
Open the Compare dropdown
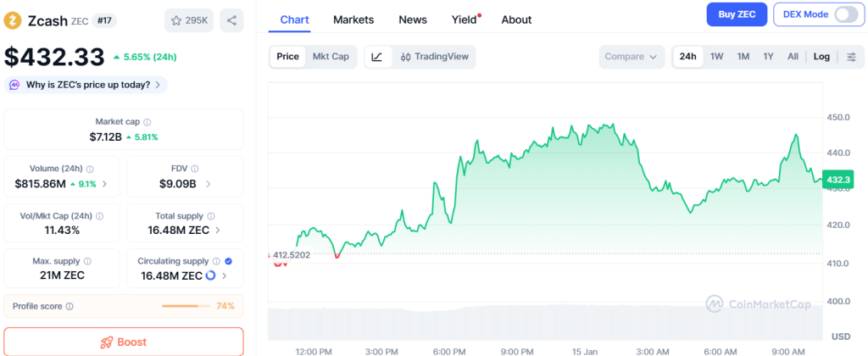[631, 57]
